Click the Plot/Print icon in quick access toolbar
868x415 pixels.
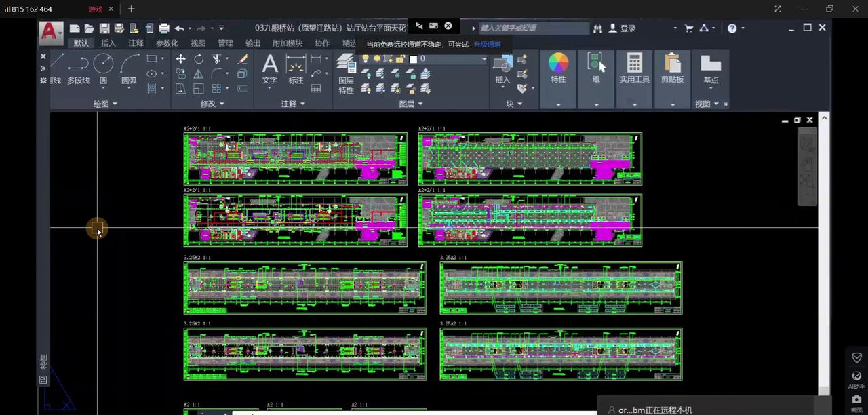point(164,28)
